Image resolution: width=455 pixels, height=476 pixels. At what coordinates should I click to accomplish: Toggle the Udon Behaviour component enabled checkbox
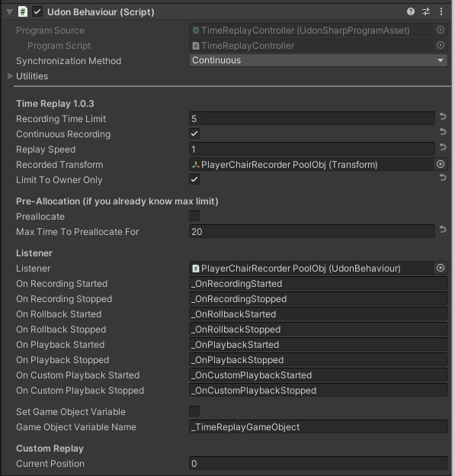tap(37, 12)
